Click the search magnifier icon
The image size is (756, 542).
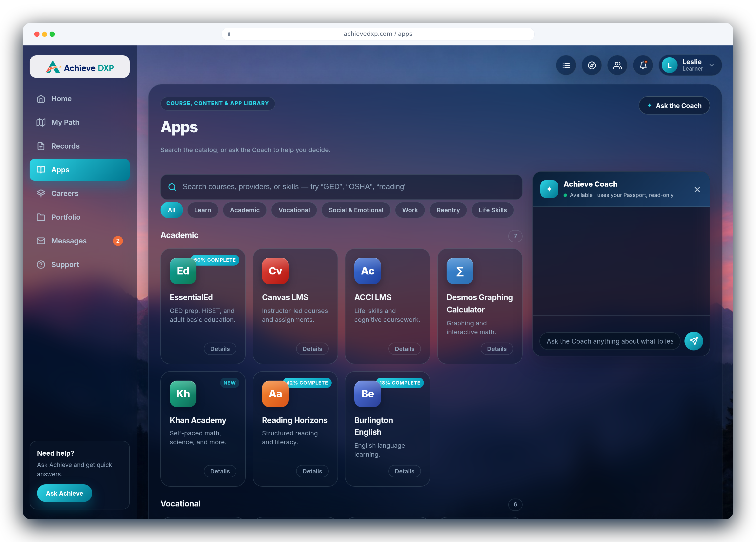tap(172, 187)
